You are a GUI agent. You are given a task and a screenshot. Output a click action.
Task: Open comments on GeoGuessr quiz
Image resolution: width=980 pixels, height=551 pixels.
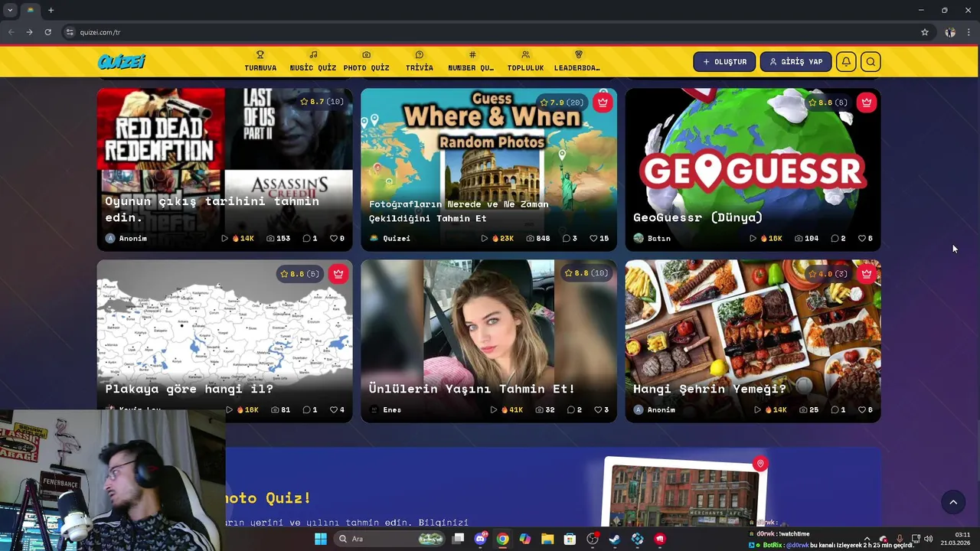coord(838,238)
